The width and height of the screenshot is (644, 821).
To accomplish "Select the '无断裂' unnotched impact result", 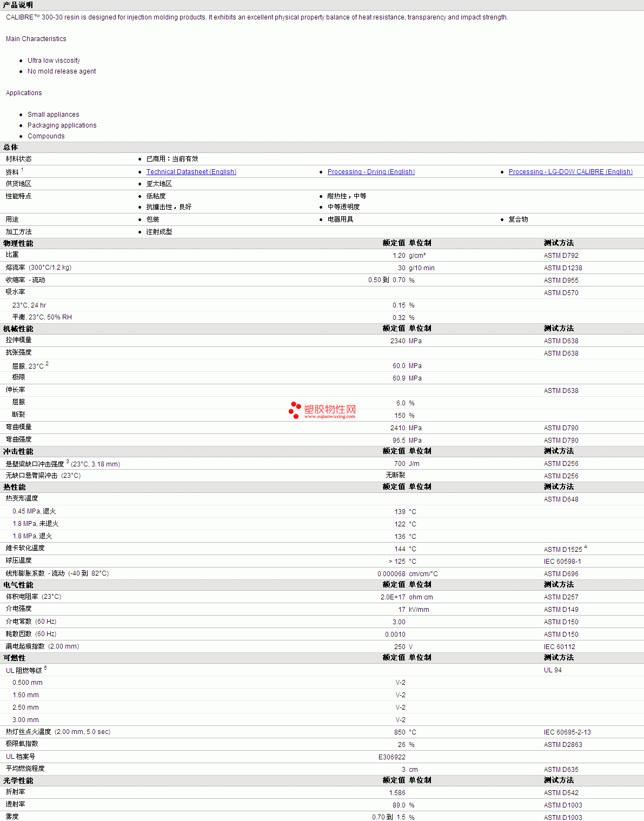I will pyautogui.click(x=395, y=476).
